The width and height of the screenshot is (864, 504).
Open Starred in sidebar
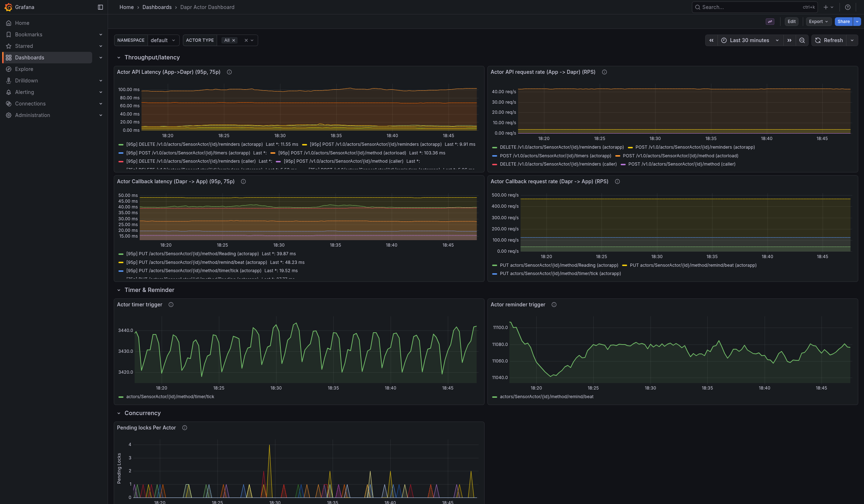click(x=24, y=46)
